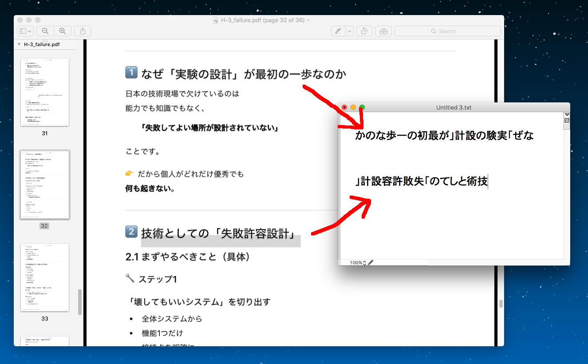The height and width of the screenshot is (364, 588).
Task: Click the thumbnail sidebar scrollbar thumb
Action: pyautogui.click(x=80, y=302)
